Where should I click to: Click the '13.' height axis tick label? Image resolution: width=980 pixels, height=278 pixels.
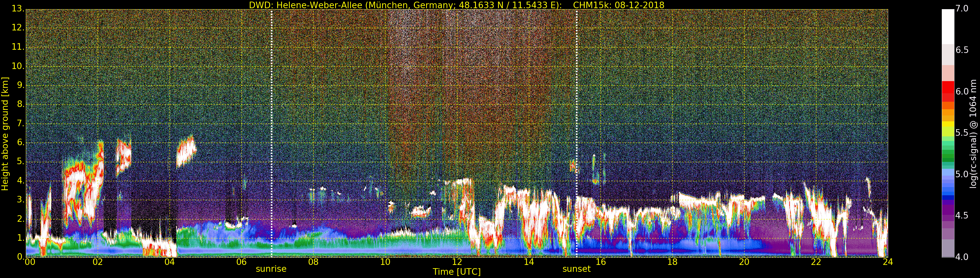pos(18,9)
